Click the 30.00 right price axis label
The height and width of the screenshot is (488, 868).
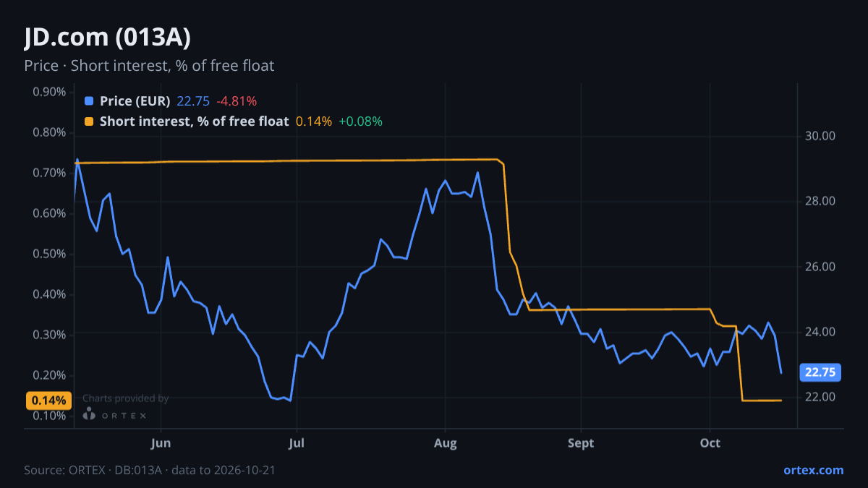(820, 136)
